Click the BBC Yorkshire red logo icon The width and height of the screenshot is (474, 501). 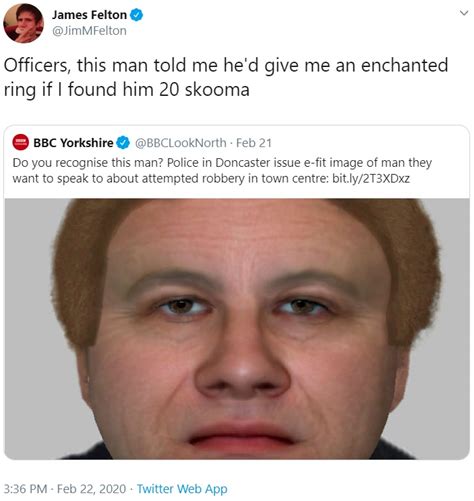coord(21,142)
